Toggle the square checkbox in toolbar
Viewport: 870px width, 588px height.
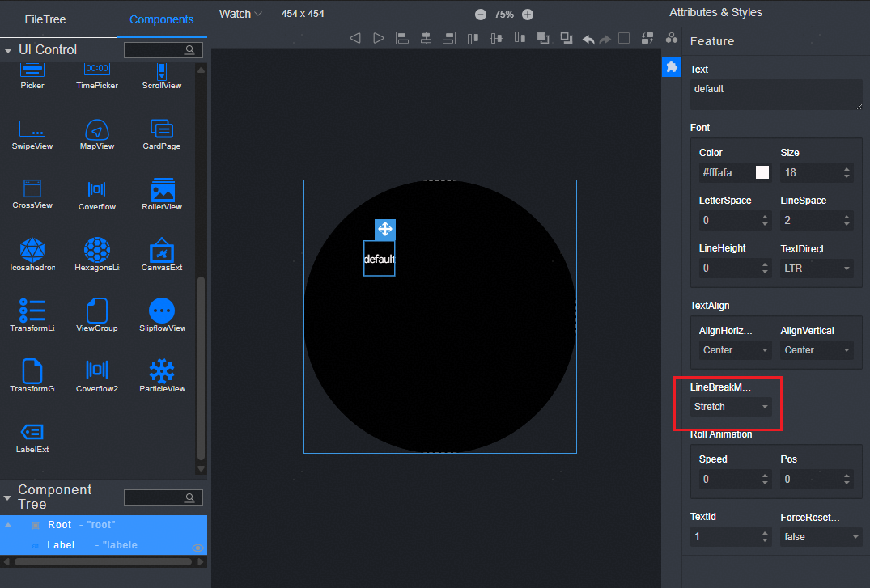point(624,38)
